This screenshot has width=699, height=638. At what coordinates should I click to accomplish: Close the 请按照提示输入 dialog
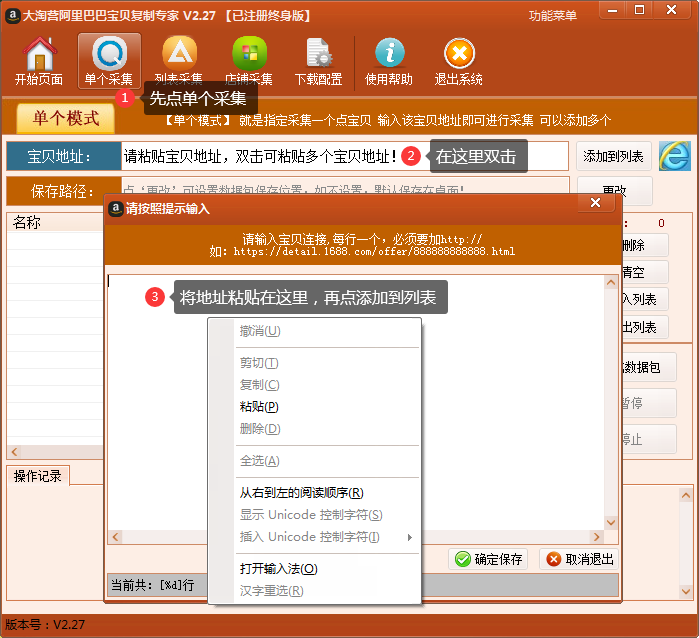click(x=596, y=203)
